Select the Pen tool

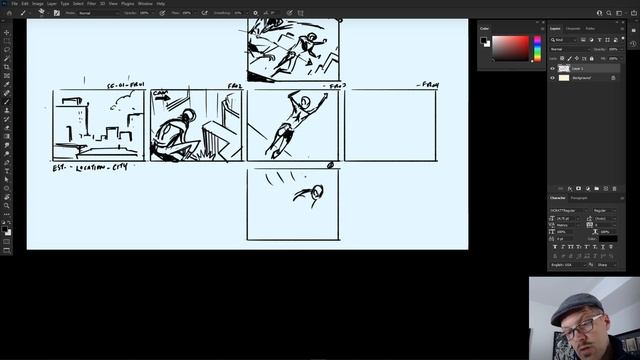tap(7, 162)
